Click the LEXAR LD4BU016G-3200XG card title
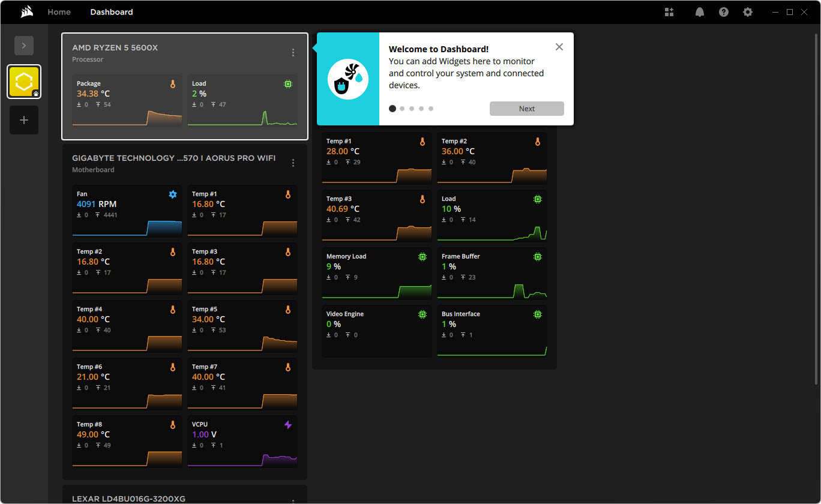This screenshot has height=504, width=821. coord(128,499)
